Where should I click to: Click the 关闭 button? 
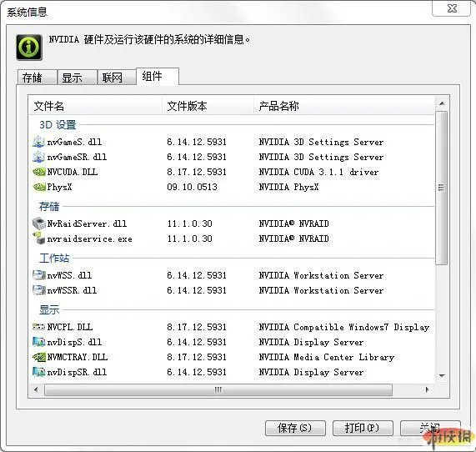point(430,428)
